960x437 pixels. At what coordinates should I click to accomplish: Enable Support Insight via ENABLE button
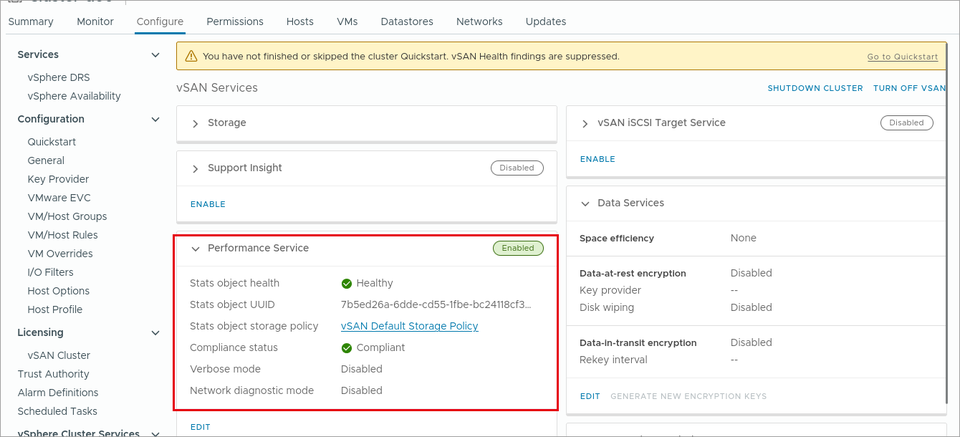208,204
